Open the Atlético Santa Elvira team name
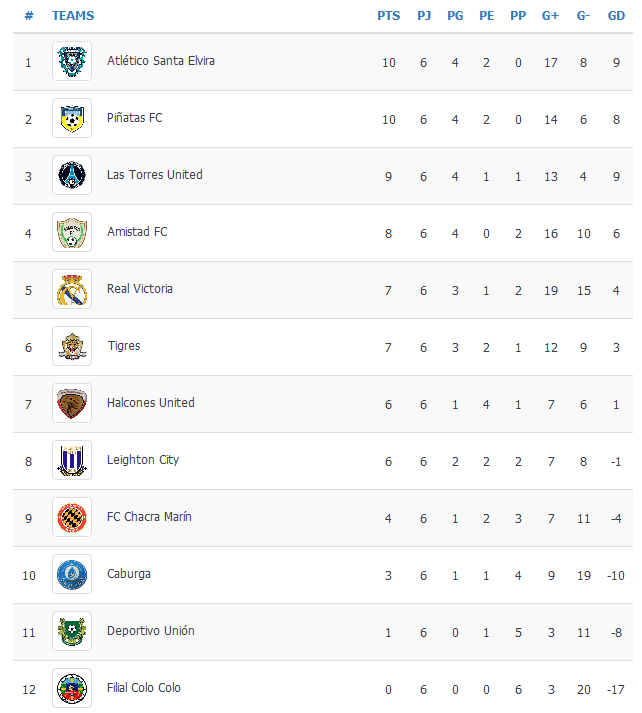 [x=161, y=60]
